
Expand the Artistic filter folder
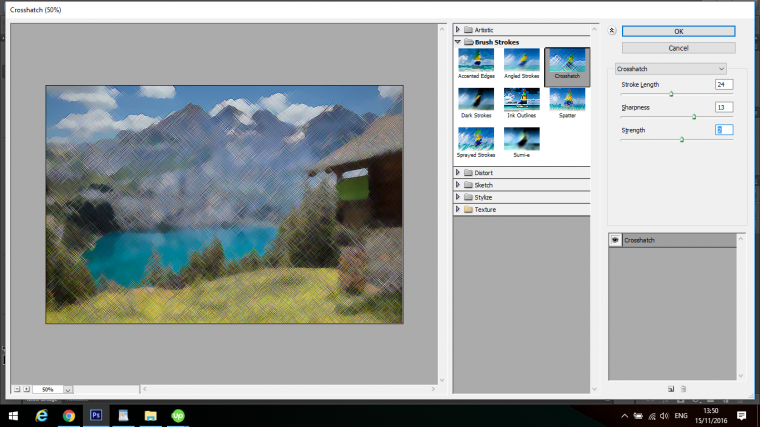click(458, 30)
